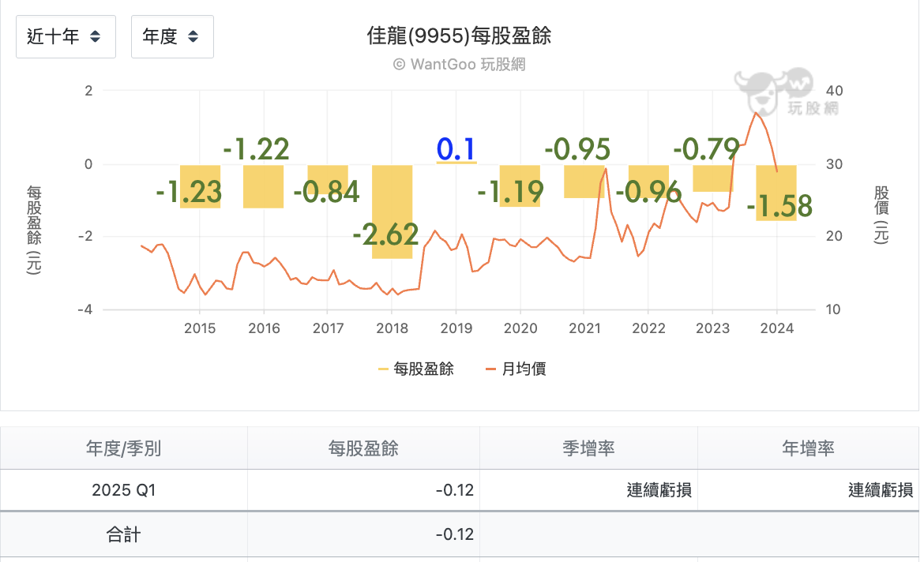Image resolution: width=924 pixels, height=562 pixels.
Task: Click the chart title 佳龍(9955)每股盈餘
Action: (460, 36)
